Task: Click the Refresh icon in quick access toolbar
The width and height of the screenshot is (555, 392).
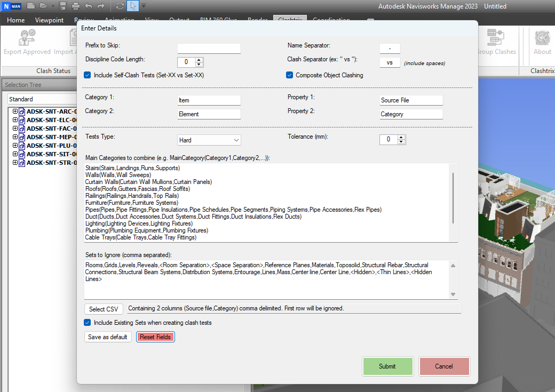Action: coord(120,6)
